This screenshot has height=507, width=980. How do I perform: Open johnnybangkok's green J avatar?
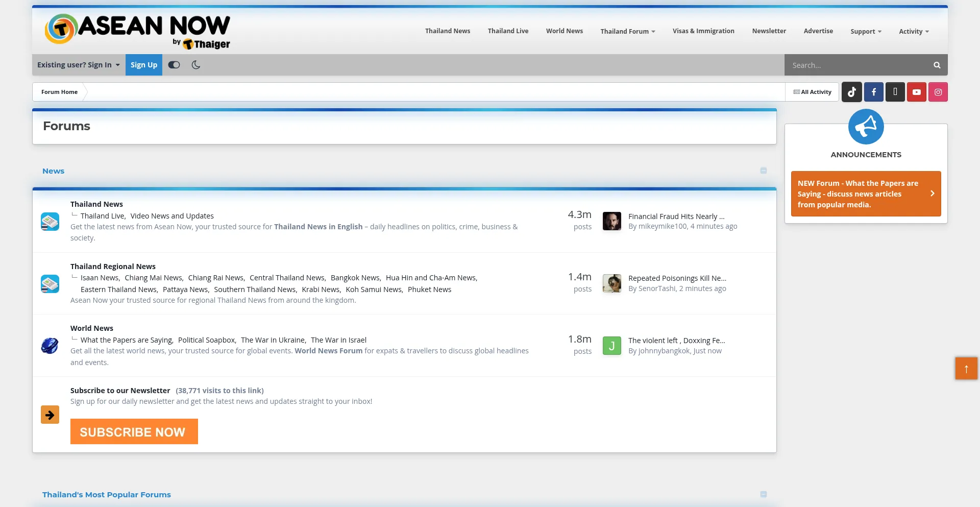pos(612,346)
